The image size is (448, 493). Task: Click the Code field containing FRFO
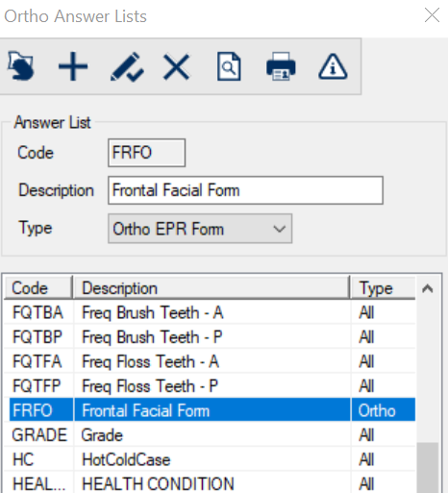coord(146,153)
